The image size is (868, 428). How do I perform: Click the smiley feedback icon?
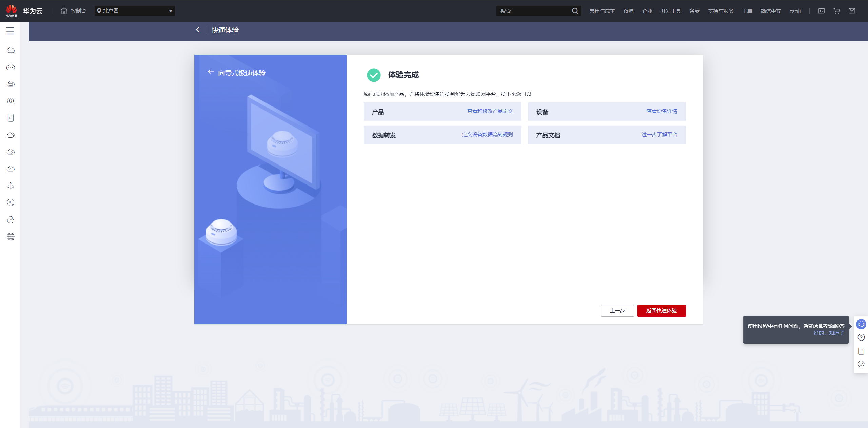(x=861, y=364)
